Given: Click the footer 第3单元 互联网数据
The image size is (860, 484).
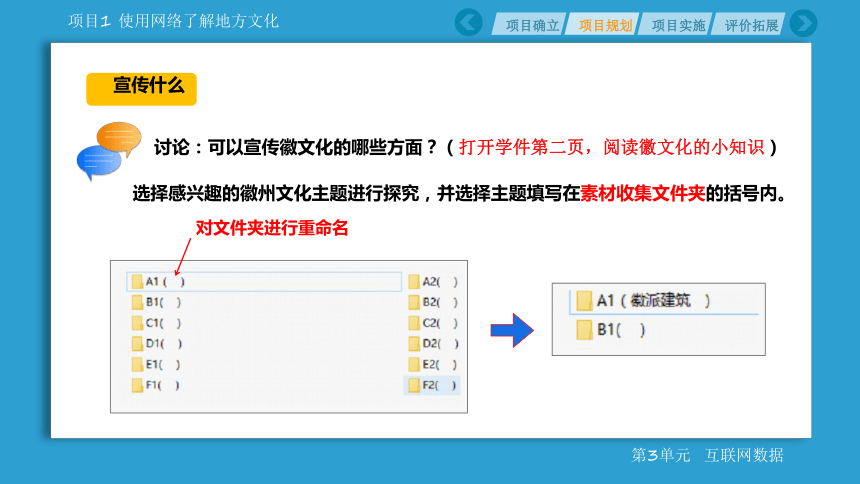Looking at the screenshot, I should (708, 455).
